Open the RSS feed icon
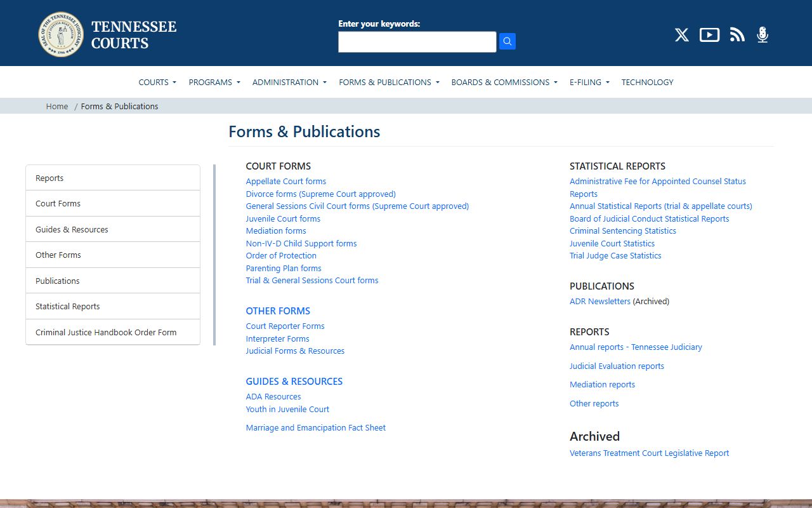The image size is (812, 508). [x=737, y=35]
